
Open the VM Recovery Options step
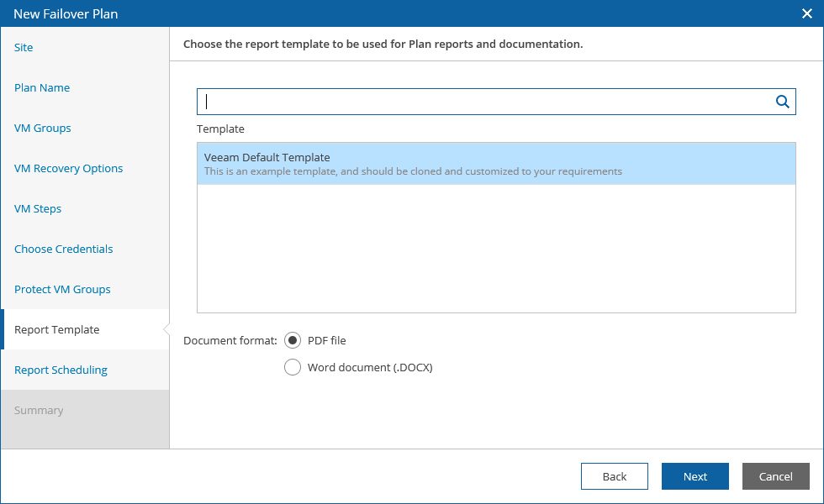coord(68,169)
